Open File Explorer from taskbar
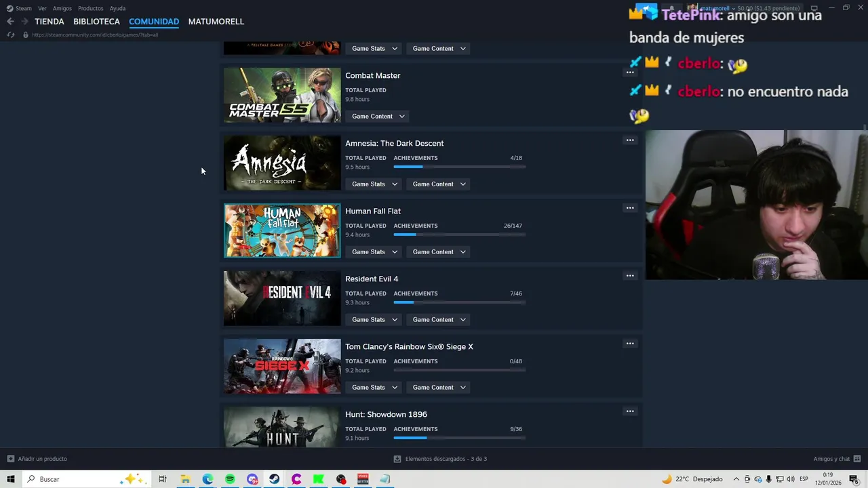 point(185,479)
